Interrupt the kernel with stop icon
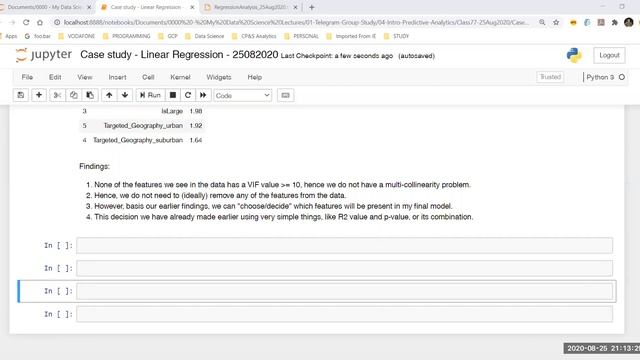The width and height of the screenshot is (640, 360). click(173, 95)
